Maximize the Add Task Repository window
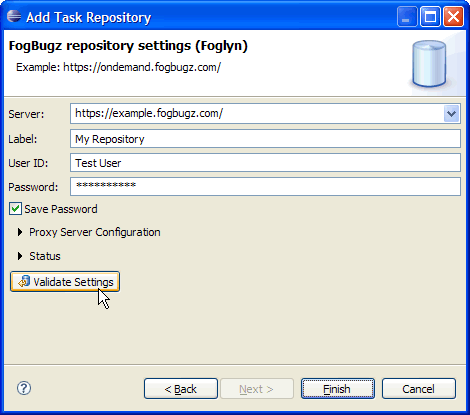This screenshot has width=470, height=415. (x=430, y=17)
